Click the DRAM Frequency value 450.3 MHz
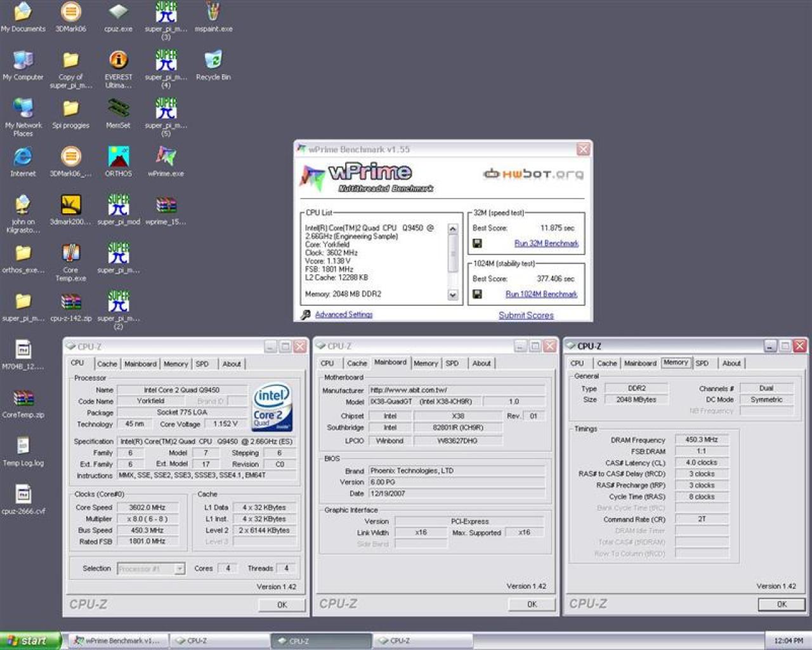The height and width of the screenshot is (650, 812). pos(702,439)
